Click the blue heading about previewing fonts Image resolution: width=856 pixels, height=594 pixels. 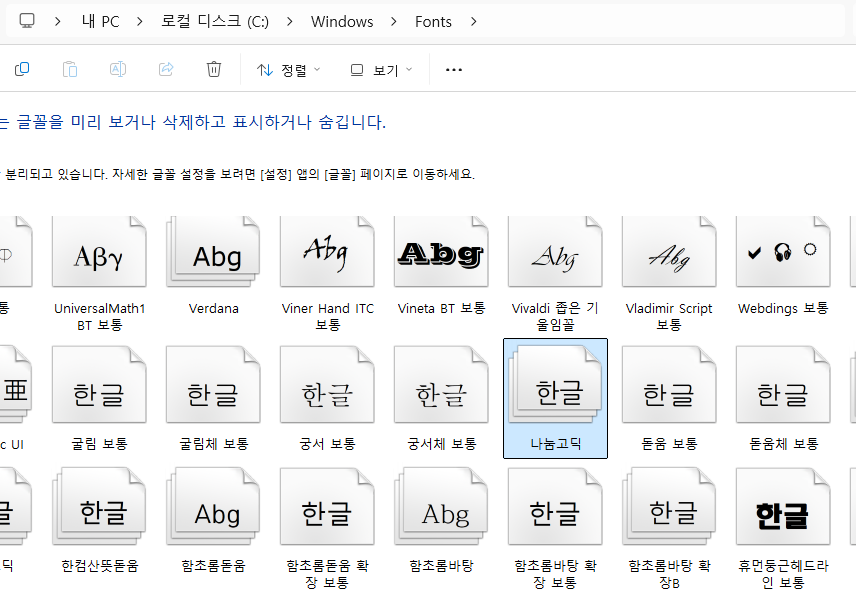193,122
